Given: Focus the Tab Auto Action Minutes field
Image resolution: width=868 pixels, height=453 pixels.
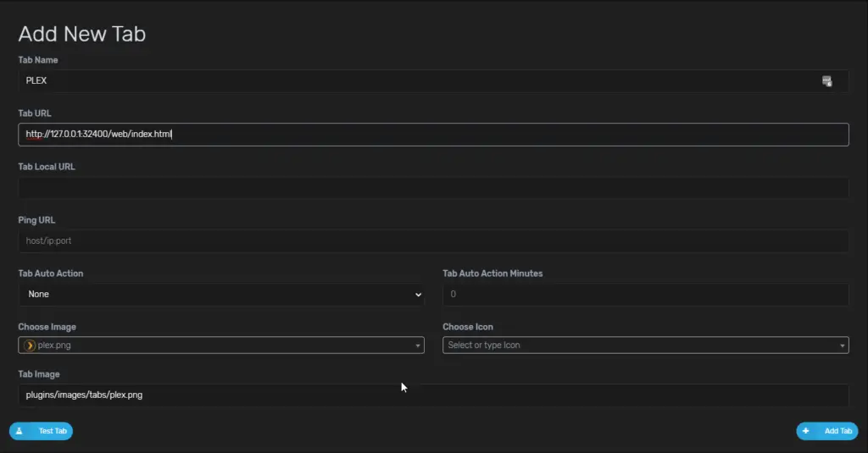Looking at the screenshot, I should (x=645, y=295).
